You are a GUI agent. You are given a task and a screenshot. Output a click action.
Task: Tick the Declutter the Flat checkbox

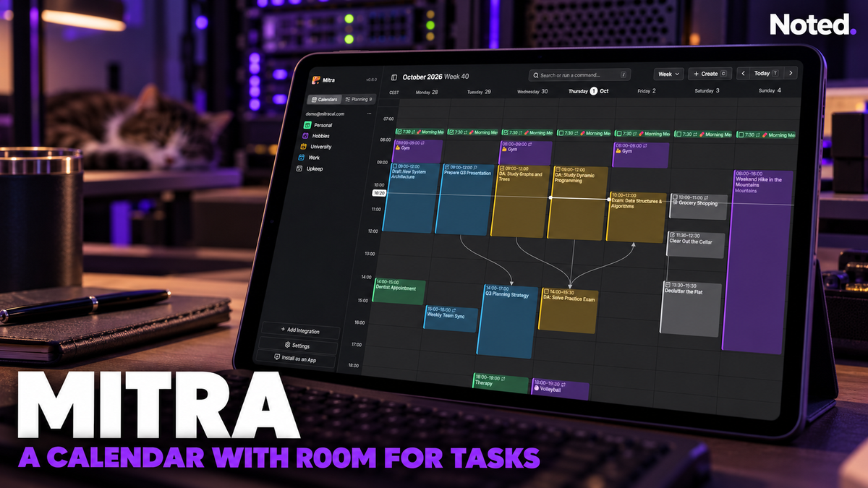(x=668, y=285)
